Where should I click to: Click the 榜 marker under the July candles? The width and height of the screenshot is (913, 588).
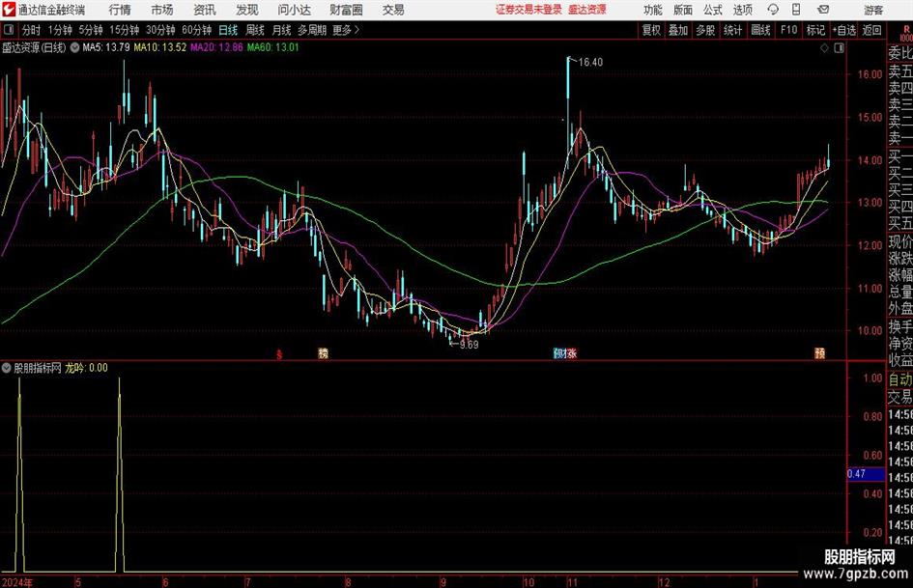pyautogui.click(x=323, y=353)
